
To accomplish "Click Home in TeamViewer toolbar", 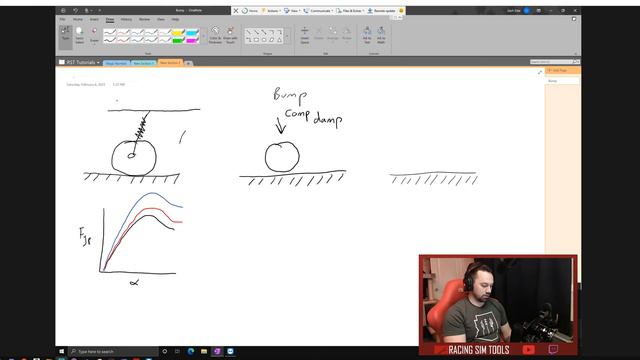I will [x=250, y=11].
